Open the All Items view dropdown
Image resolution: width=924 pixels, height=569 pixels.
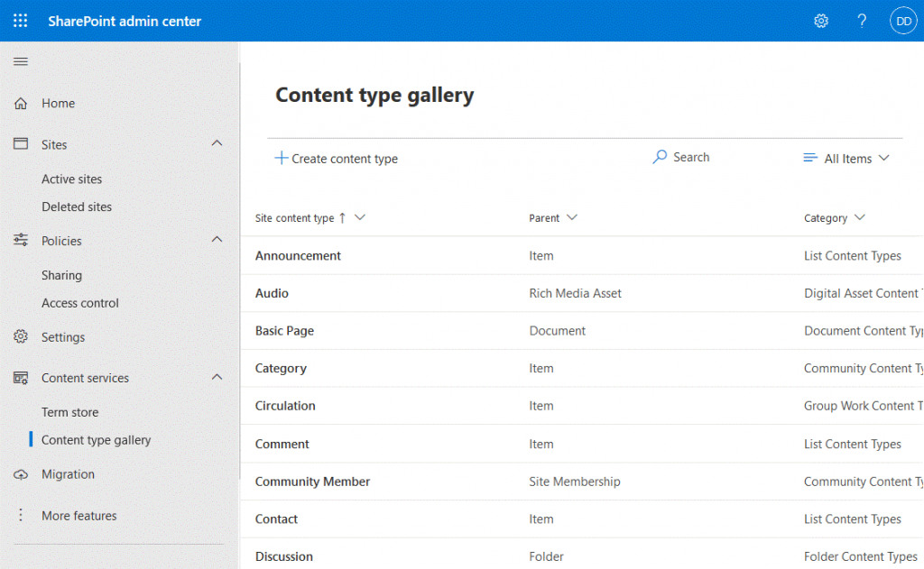[x=846, y=157]
